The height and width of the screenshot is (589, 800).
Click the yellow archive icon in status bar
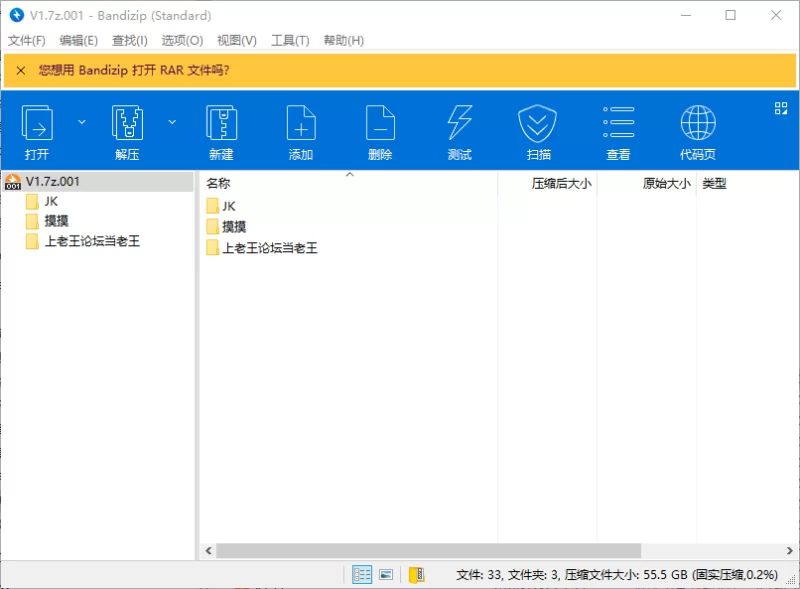point(416,575)
